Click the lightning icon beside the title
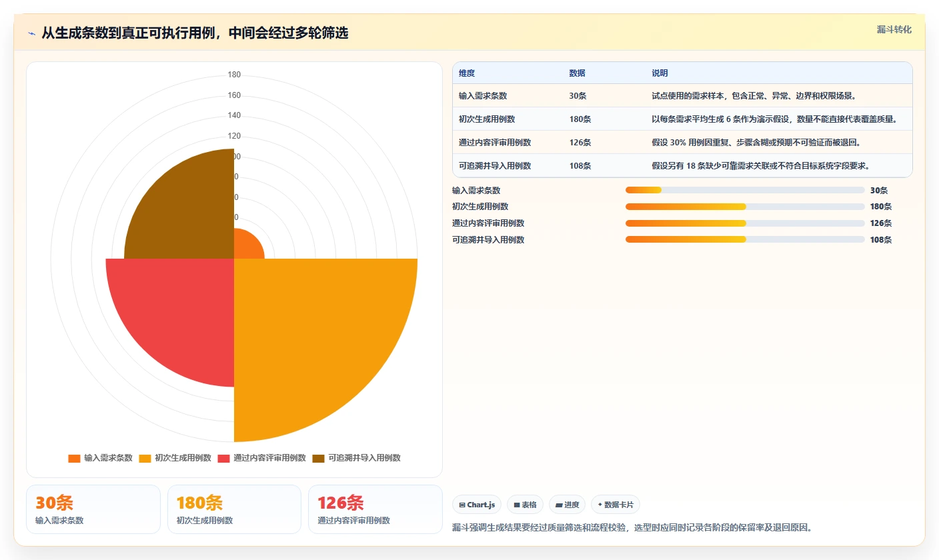This screenshot has width=939, height=560. pyautogui.click(x=31, y=33)
